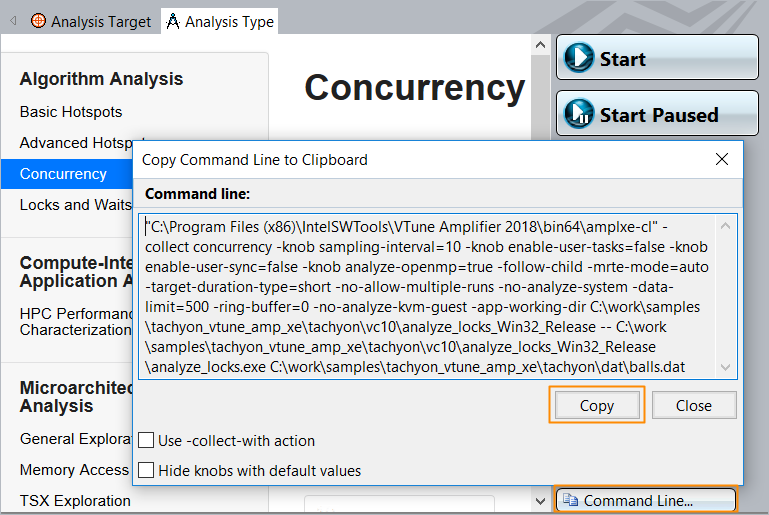Select Basic Hotspots analysis type

(71, 112)
